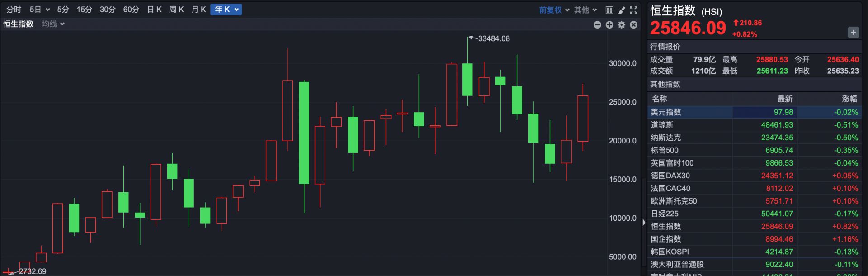The height and width of the screenshot is (276, 868).
Task: Open the grid layout icon in chart toolbar
Action: tap(609, 10)
